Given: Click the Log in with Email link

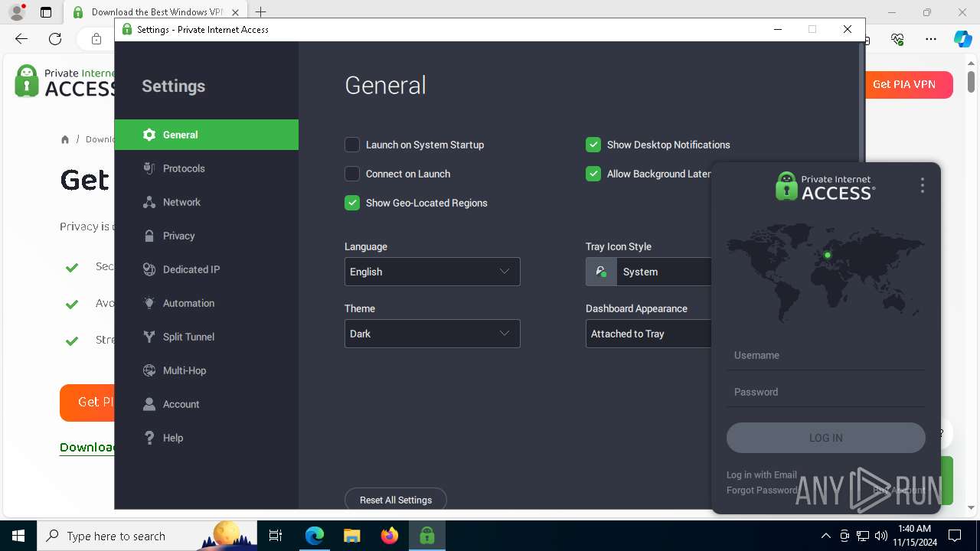Looking at the screenshot, I should click(762, 475).
